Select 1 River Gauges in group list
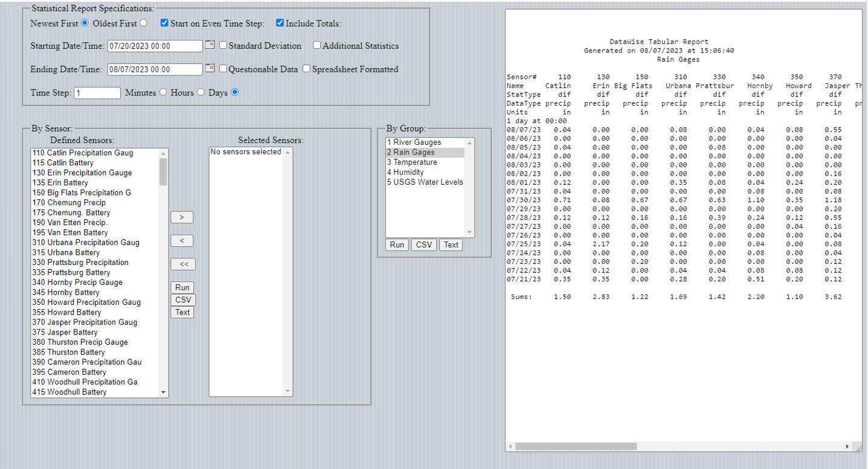868x469 pixels. (x=414, y=142)
